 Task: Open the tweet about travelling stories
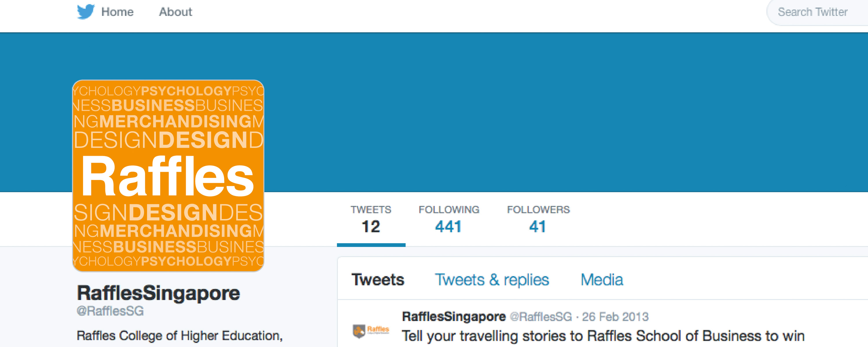click(x=603, y=336)
